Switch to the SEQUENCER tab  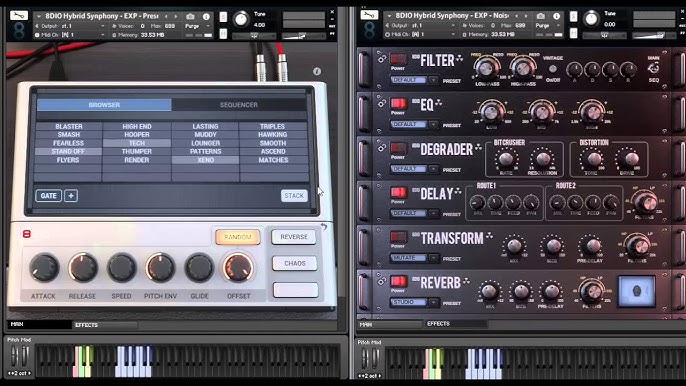point(239,105)
